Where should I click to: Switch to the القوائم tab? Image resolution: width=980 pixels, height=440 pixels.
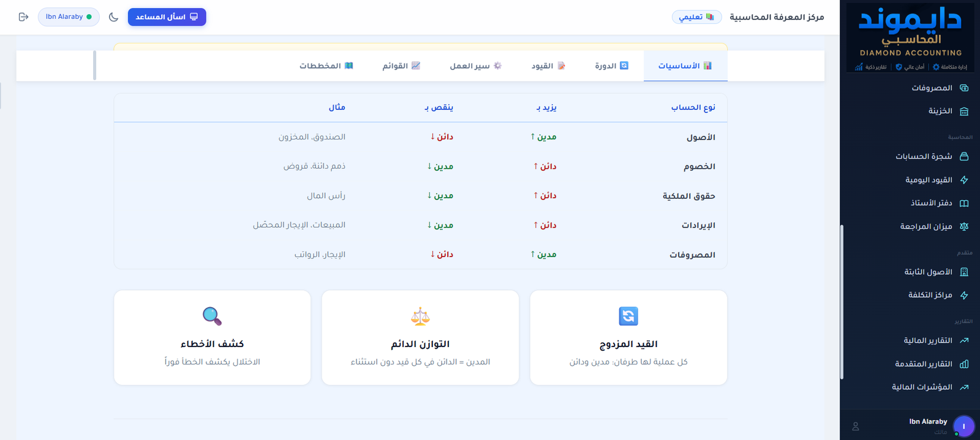click(401, 66)
